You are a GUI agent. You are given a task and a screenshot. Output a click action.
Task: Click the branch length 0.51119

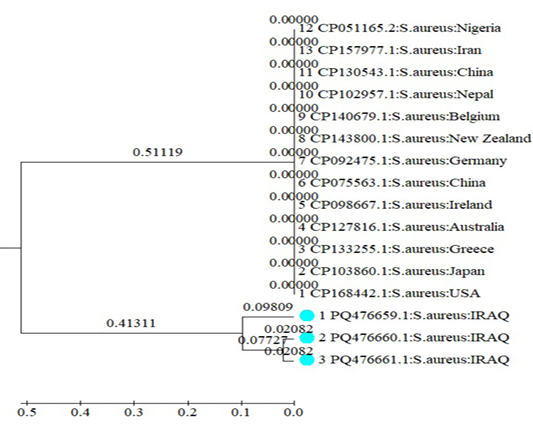[158, 152]
